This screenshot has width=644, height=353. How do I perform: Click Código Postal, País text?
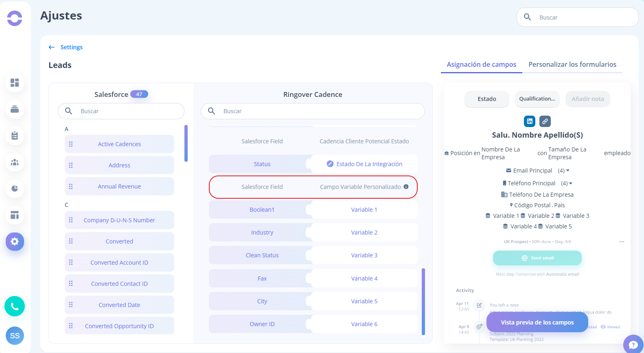click(539, 205)
